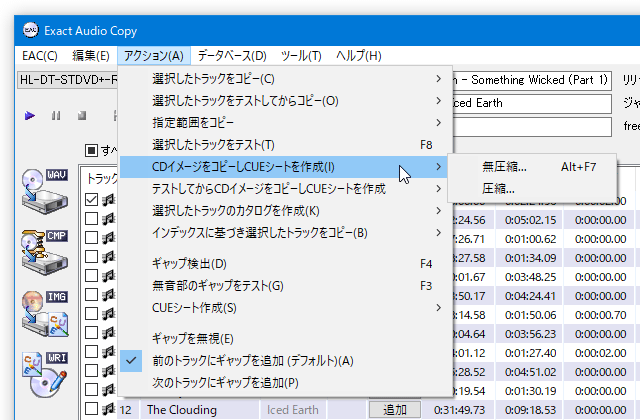Expand CUEシート作成(S) submenu
This screenshot has height=420, width=640.
pyautogui.click(x=286, y=308)
